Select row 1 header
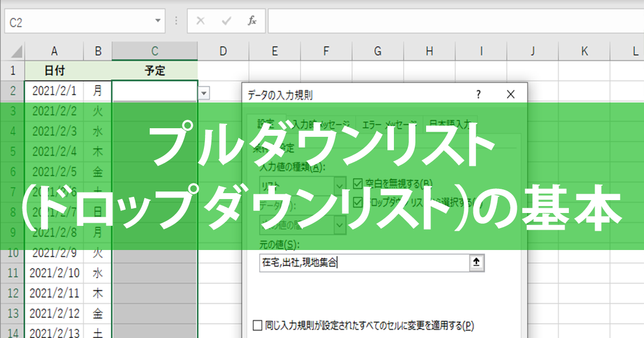 pos(12,70)
